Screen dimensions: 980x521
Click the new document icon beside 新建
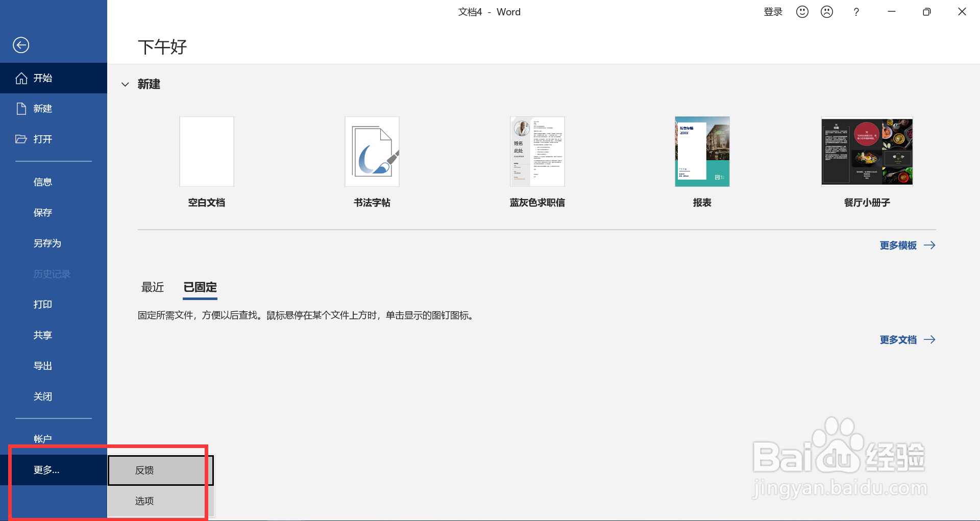[x=21, y=109]
